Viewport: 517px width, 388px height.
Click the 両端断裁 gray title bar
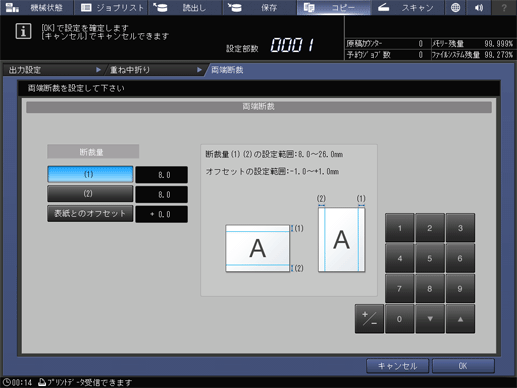(x=259, y=107)
